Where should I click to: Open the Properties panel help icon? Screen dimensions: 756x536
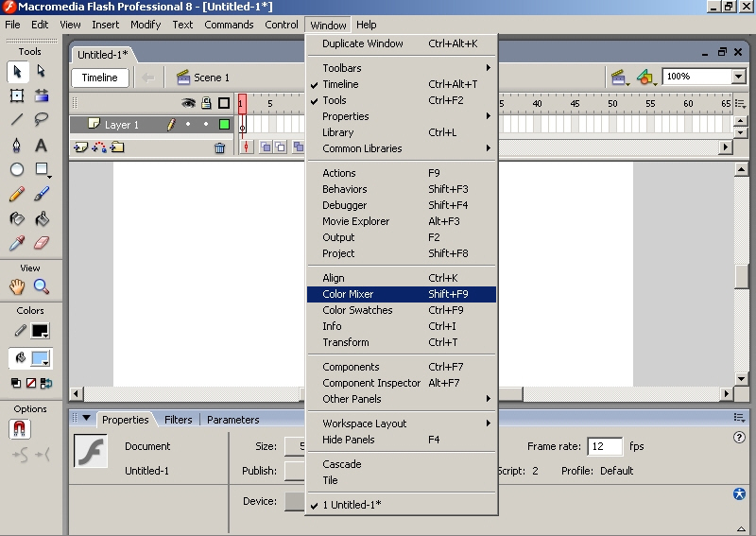click(739, 438)
